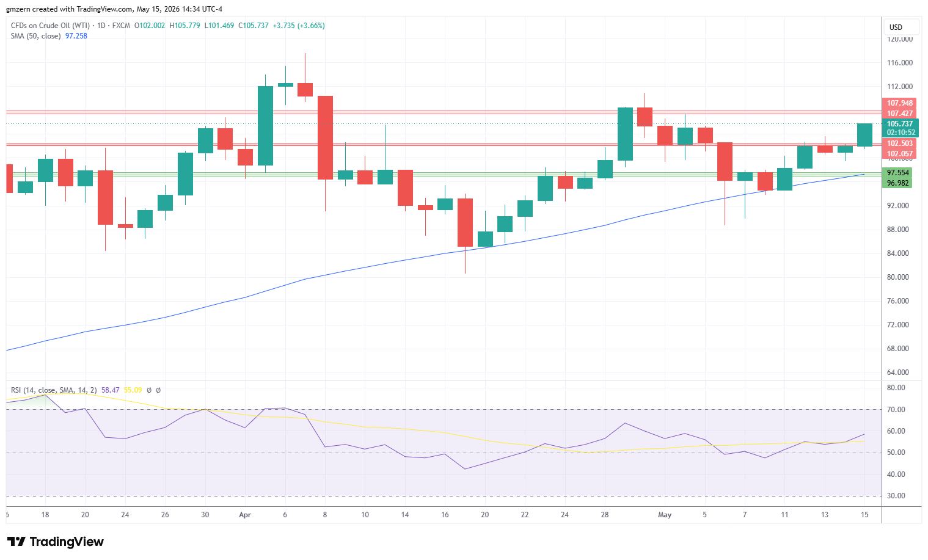This screenshot has width=928, height=560.
Task: Select the tall red candle above April 8
Action: pyautogui.click(x=325, y=137)
